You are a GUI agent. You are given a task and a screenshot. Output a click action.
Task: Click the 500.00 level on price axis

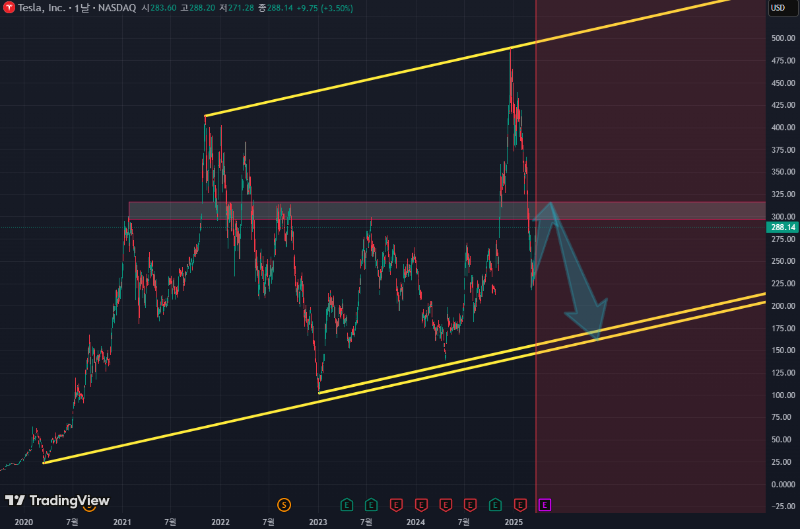[x=783, y=38]
